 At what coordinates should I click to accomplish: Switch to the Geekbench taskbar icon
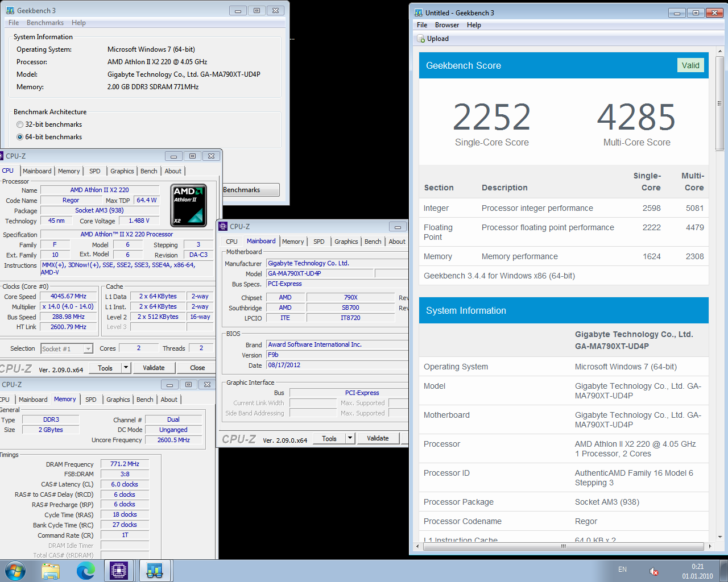click(x=155, y=571)
